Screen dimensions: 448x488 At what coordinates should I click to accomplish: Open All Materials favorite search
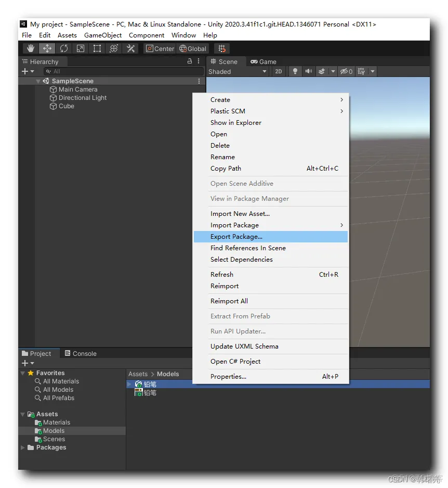pos(57,381)
